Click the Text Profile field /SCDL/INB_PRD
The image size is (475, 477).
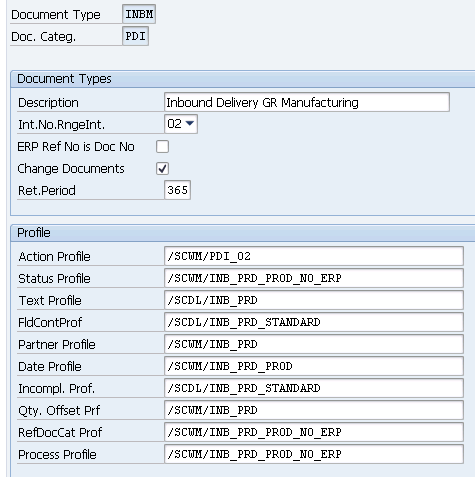pos(314,300)
